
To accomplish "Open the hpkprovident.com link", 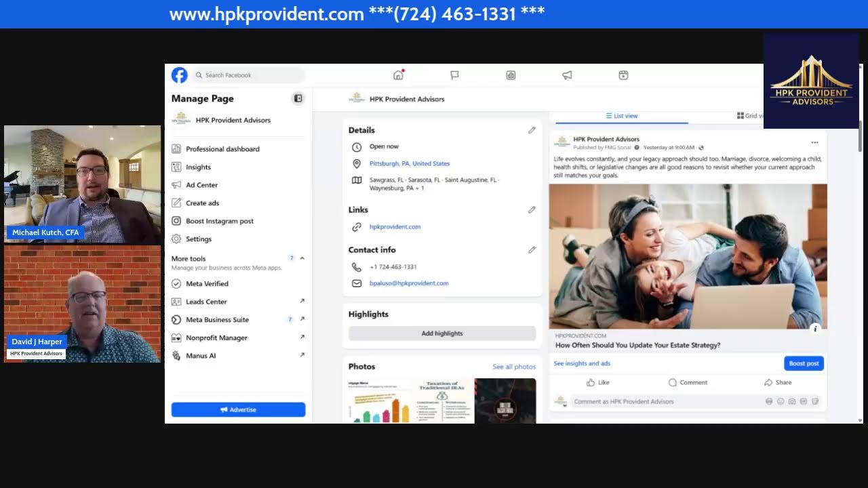I will (395, 227).
